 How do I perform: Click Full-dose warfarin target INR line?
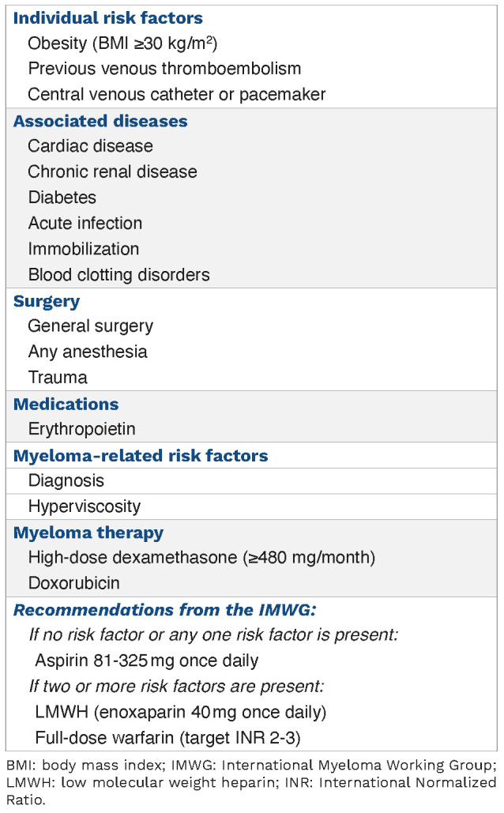tap(168, 738)
